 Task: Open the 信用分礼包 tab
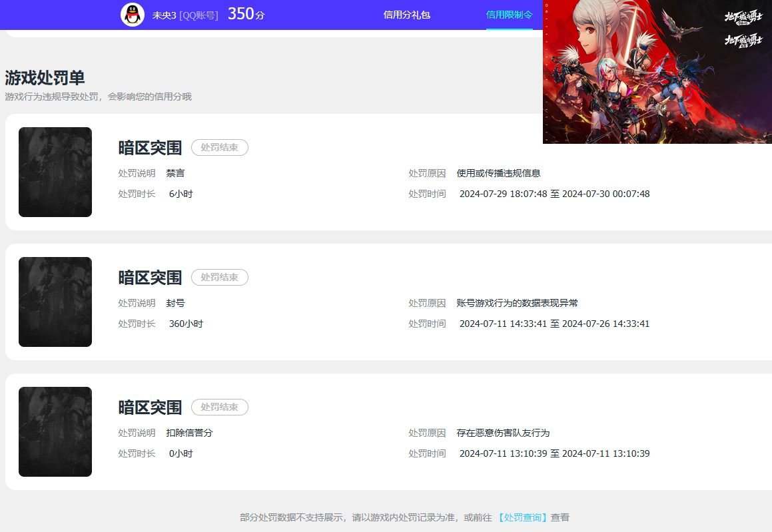coord(407,15)
